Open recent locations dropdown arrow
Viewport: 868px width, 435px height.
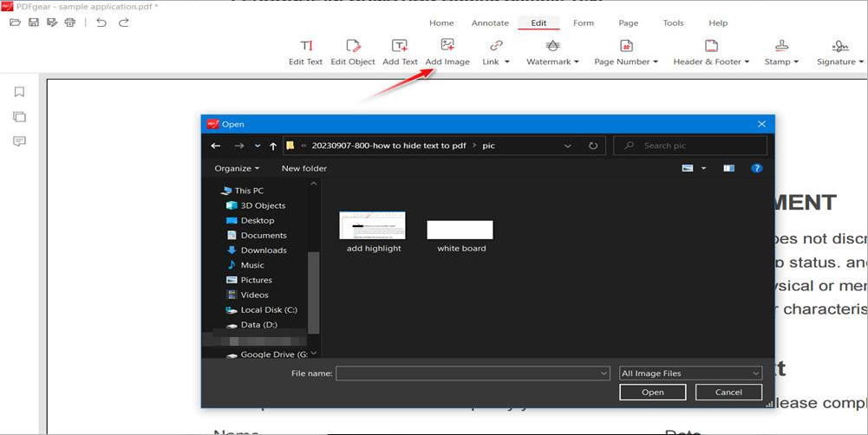point(258,146)
